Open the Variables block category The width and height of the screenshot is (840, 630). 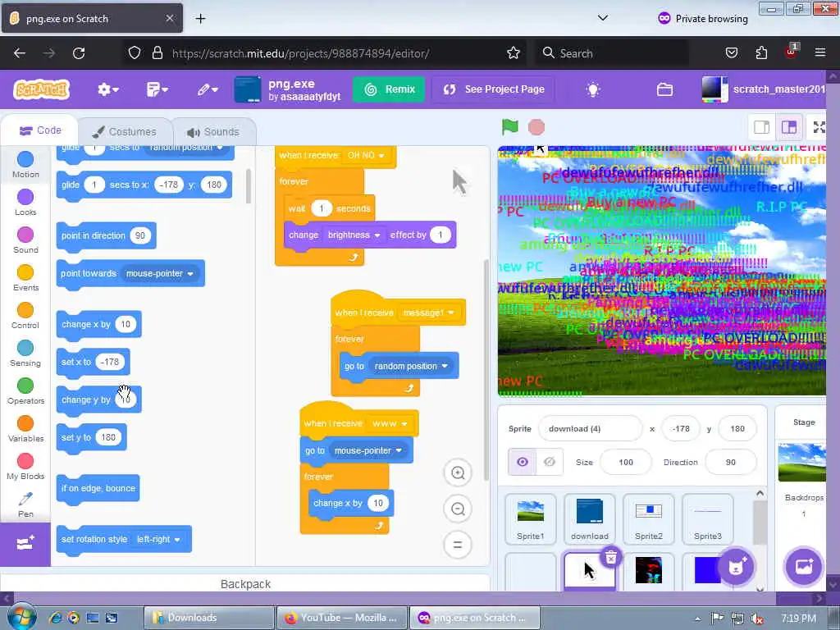(25, 429)
